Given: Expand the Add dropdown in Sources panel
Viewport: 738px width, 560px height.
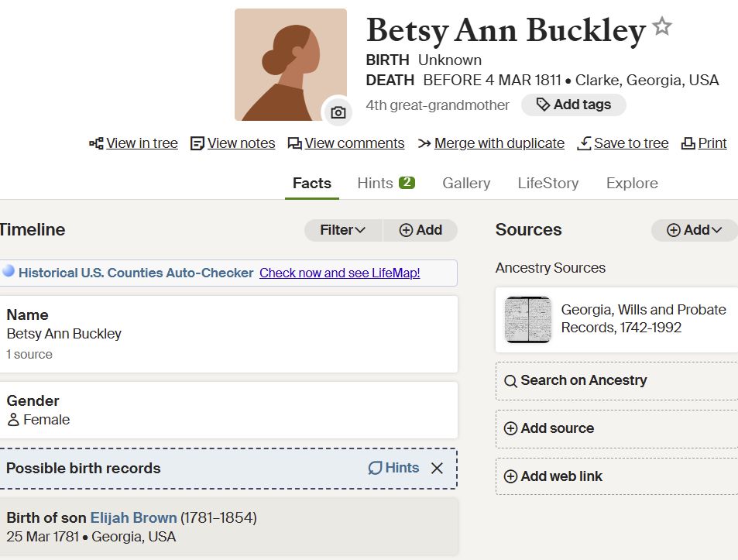Looking at the screenshot, I should 694,230.
